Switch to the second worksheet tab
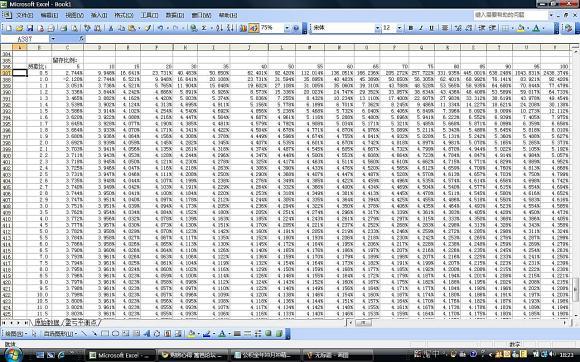The width and height of the screenshot is (580, 362). tap(81, 322)
